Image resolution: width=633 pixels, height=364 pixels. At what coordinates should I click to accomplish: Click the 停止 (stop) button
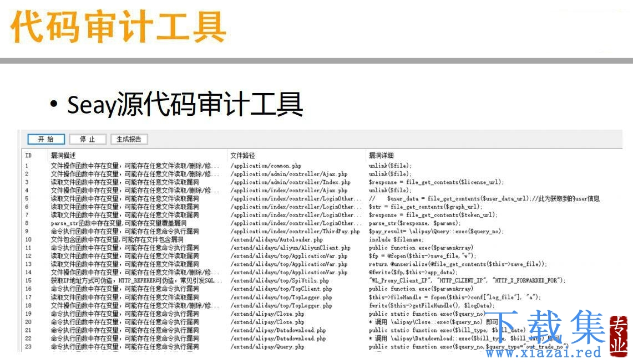(x=88, y=140)
